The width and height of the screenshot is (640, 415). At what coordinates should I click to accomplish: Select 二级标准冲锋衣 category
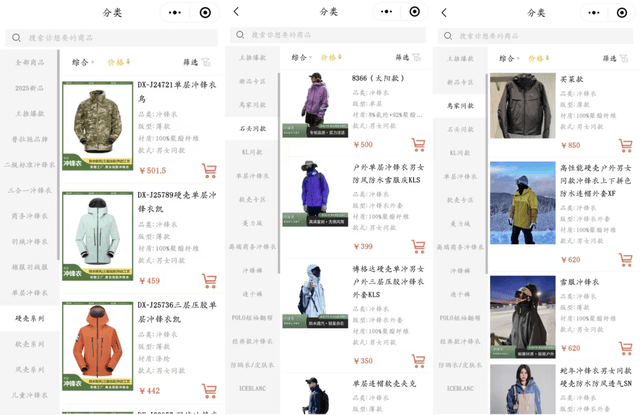click(x=29, y=165)
